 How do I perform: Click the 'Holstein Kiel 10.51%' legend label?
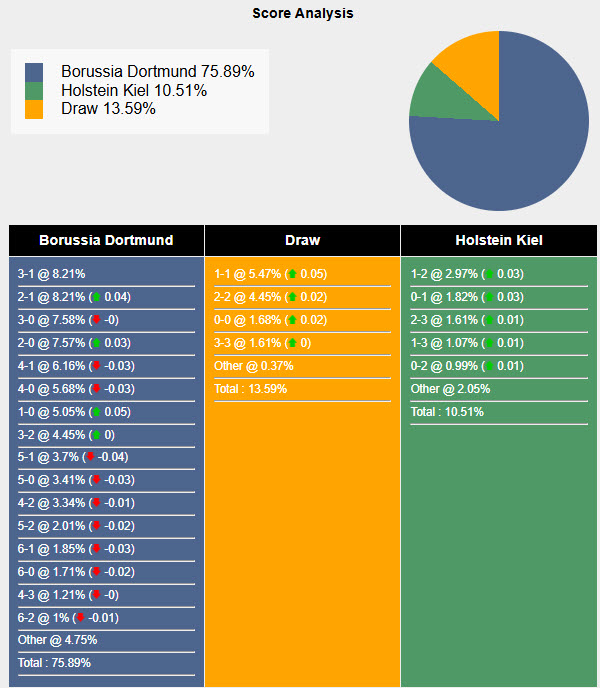click(x=133, y=91)
